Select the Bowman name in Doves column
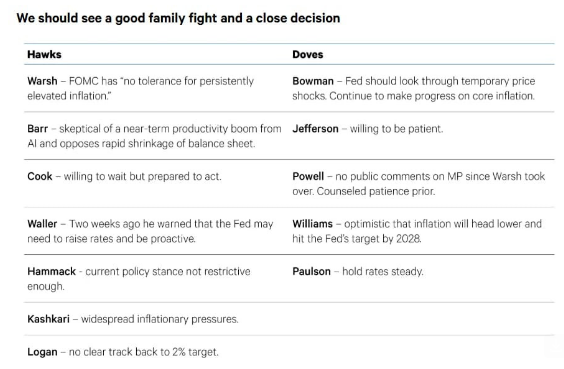Screen dimensions: 564x369 coord(313,81)
